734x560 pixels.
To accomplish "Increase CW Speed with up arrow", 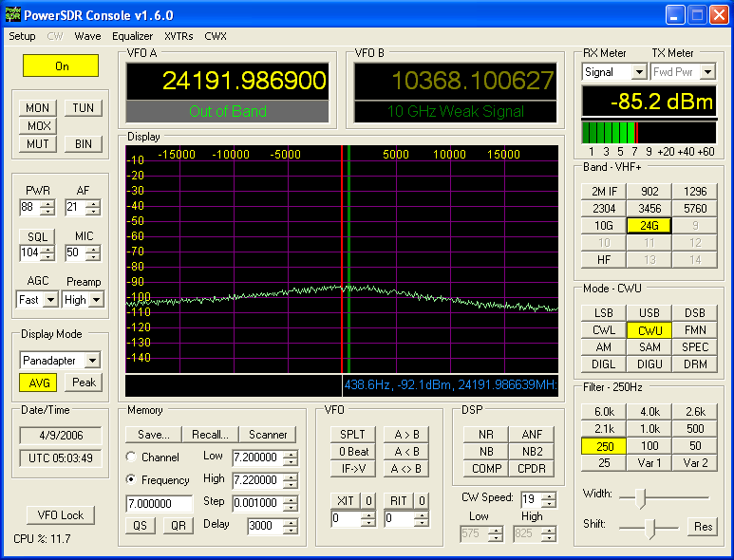I will (x=551, y=495).
